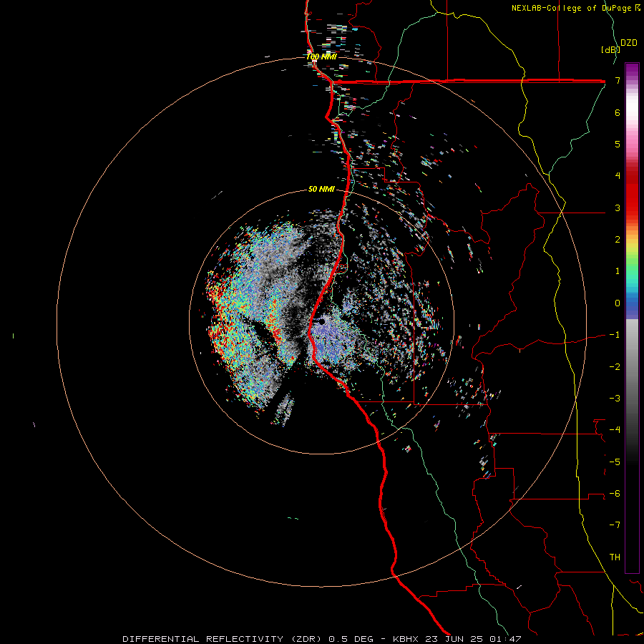Image resolution: width=644 pixels, height=644 pixels.
Task: Click the Differential Reflectivity (ZDR) caption text
Action: pyautogui.click(x=223, y=639)
